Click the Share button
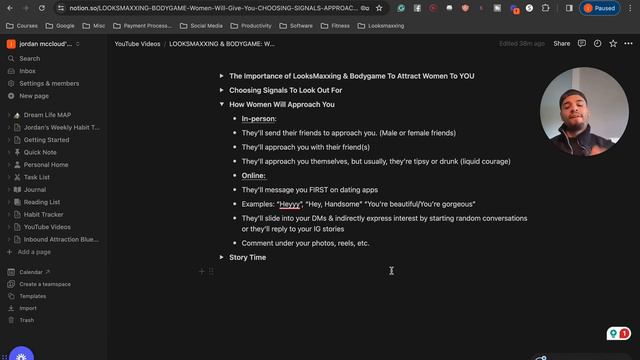Screen dimensions: 640x360 562,44
